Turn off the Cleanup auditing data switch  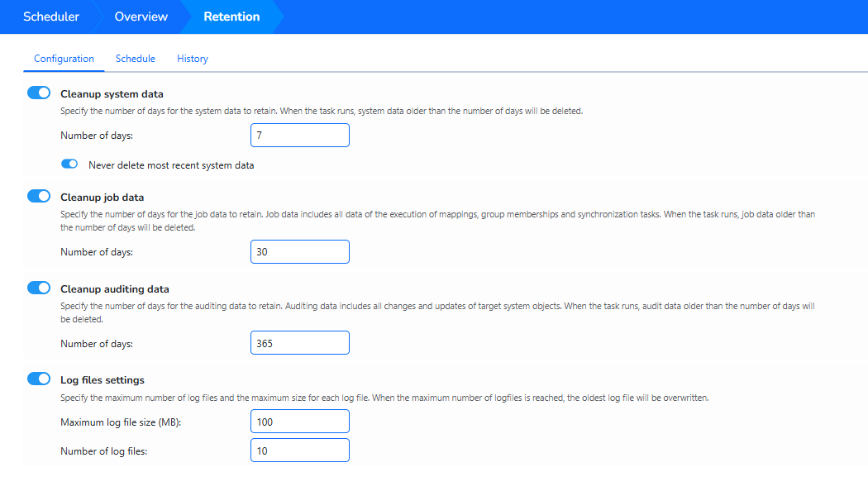point(39,288)
